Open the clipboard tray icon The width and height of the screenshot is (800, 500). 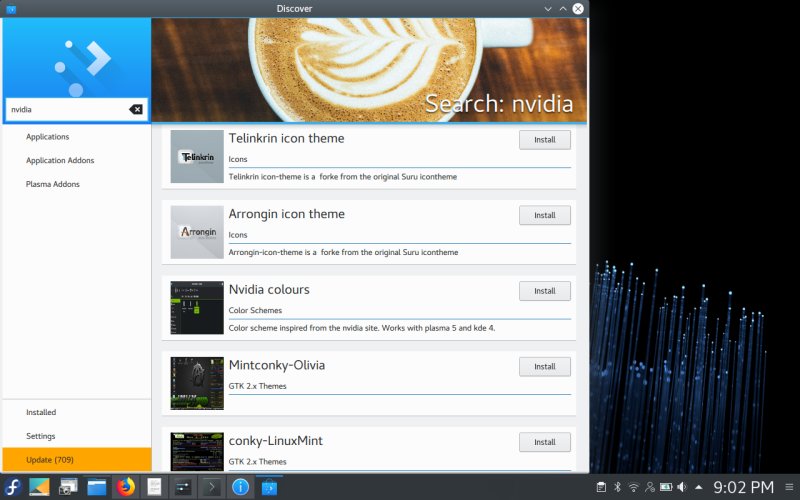tap(601, 487)
